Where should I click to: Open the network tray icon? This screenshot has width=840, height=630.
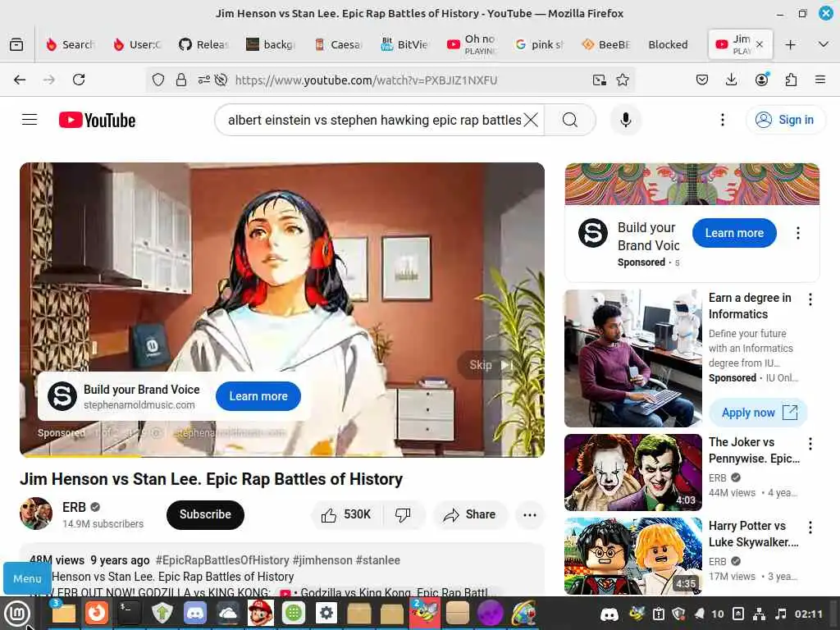[759, 614]
